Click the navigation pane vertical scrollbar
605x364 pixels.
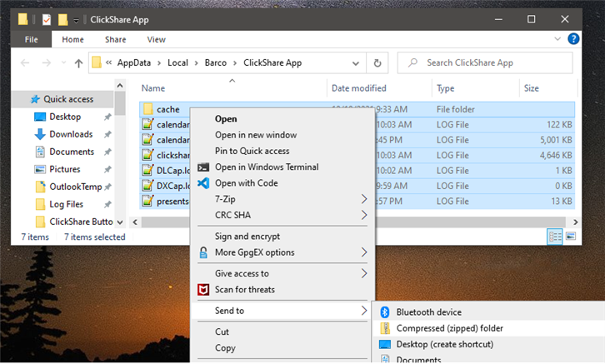tap(119, 150)
